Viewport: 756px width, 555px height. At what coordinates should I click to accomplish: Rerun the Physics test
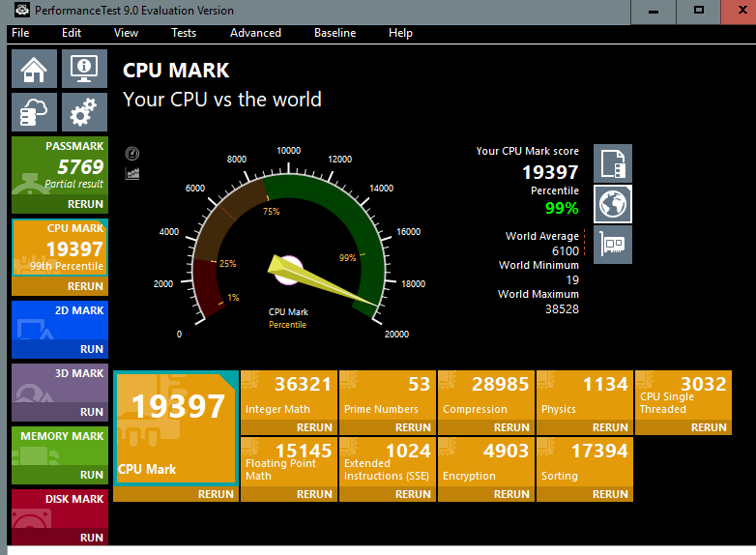[585, 427]
